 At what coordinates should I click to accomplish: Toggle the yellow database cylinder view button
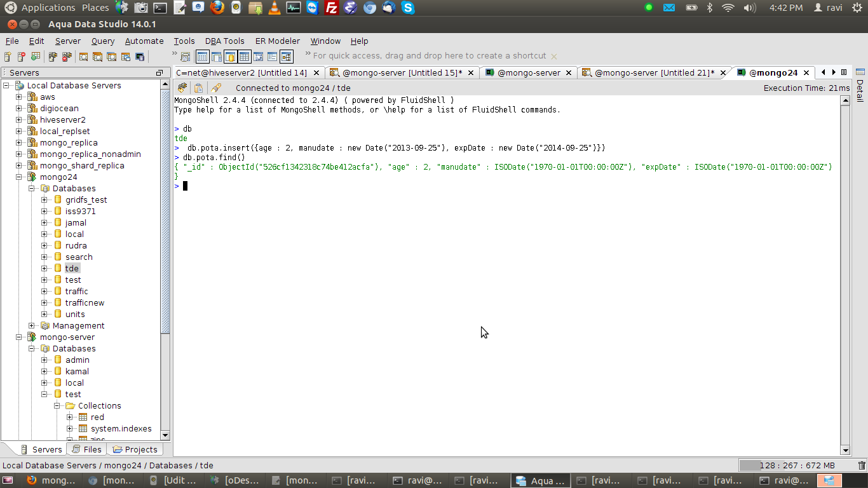click(230, 57)
